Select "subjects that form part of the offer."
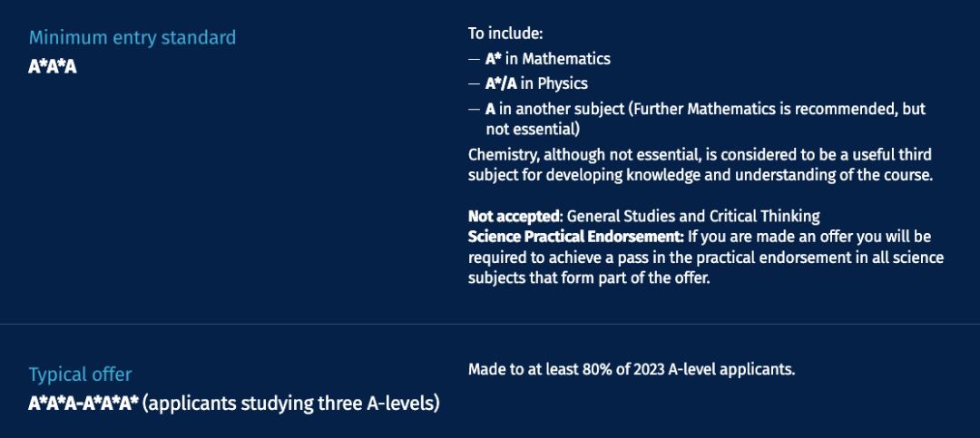 [590, 278]
